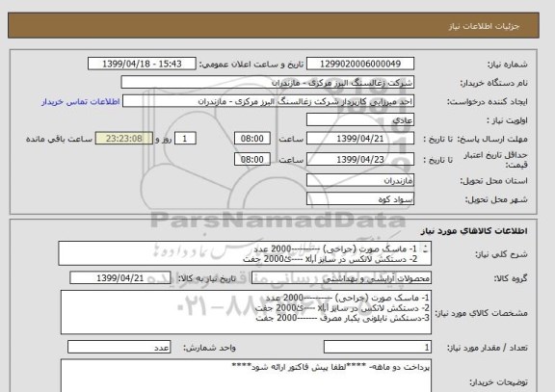The height and width of the screenshot is (392, 555).
Task: Click the نام دستگاه خریدار label
Action: pyautogui.click(x=493, y=83)
